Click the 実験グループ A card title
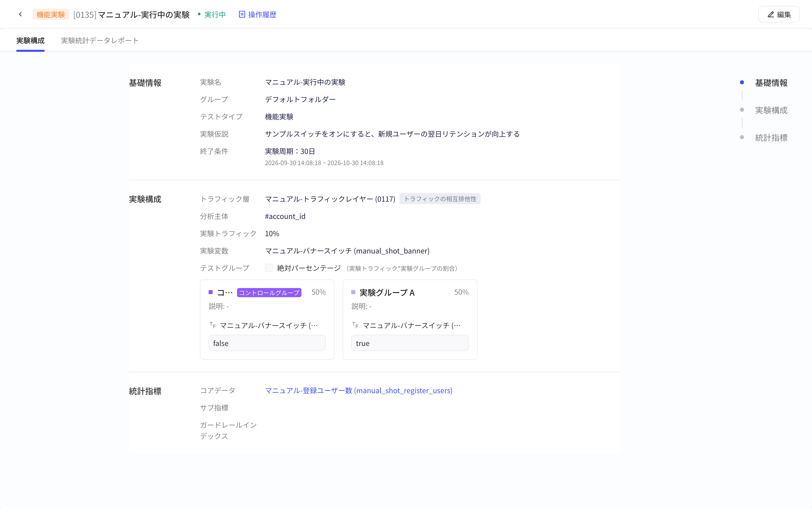 [387, 293]
